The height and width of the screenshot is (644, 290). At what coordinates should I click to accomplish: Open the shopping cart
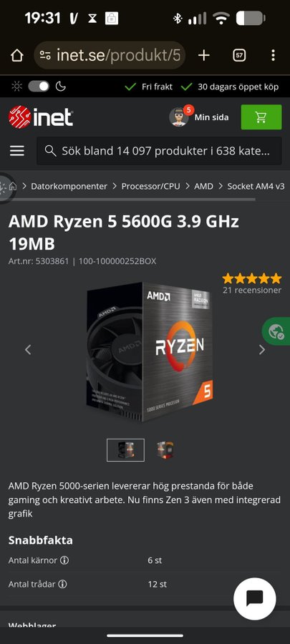click(x=261, y=117)
